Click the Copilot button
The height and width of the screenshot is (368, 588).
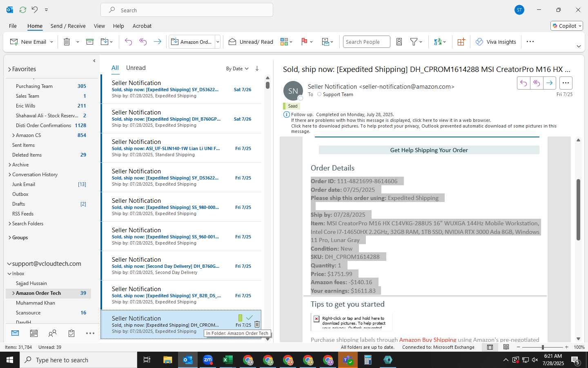pyautogui.click(x=567, y=26)
